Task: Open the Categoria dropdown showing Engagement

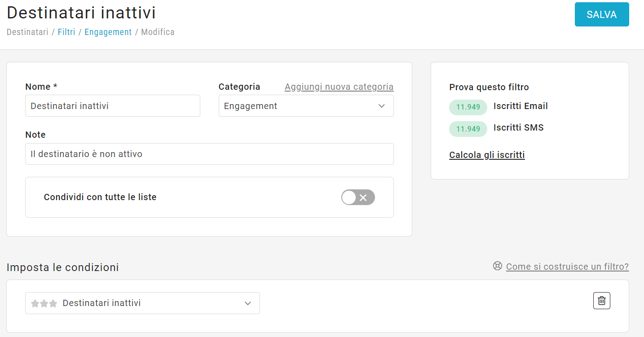Action: (306, 106)
